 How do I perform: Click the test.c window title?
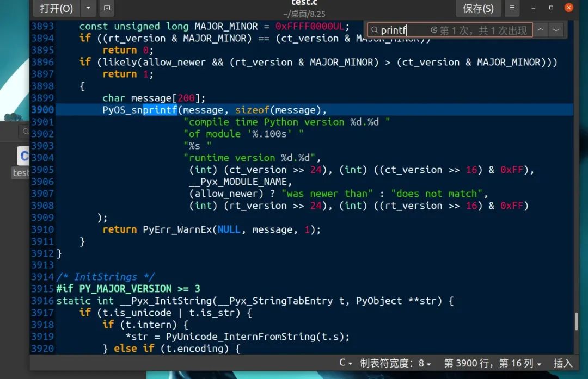tap(304, 3)
